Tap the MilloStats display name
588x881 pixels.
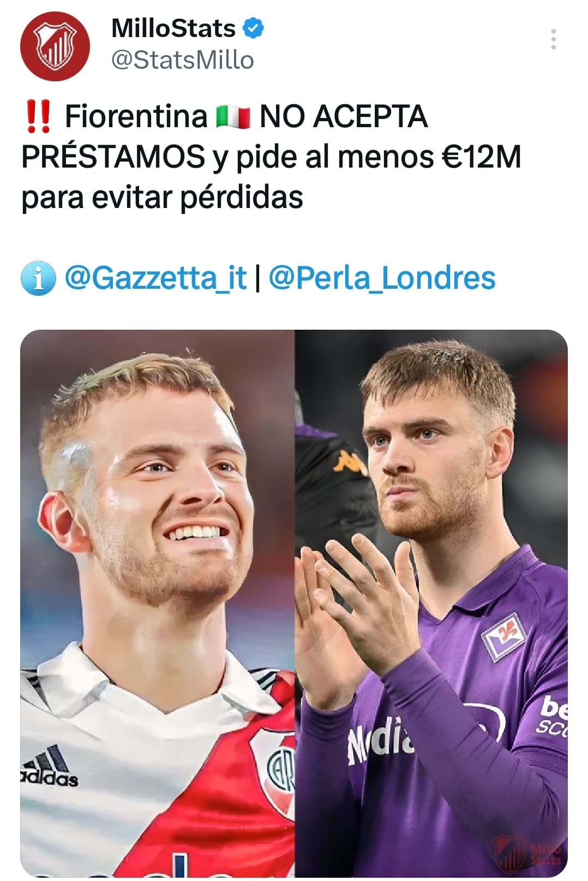point(173,28)
